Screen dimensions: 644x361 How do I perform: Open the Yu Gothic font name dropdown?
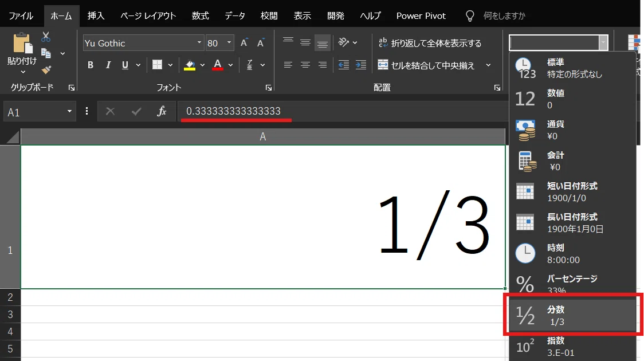click(x=199, y=43)
